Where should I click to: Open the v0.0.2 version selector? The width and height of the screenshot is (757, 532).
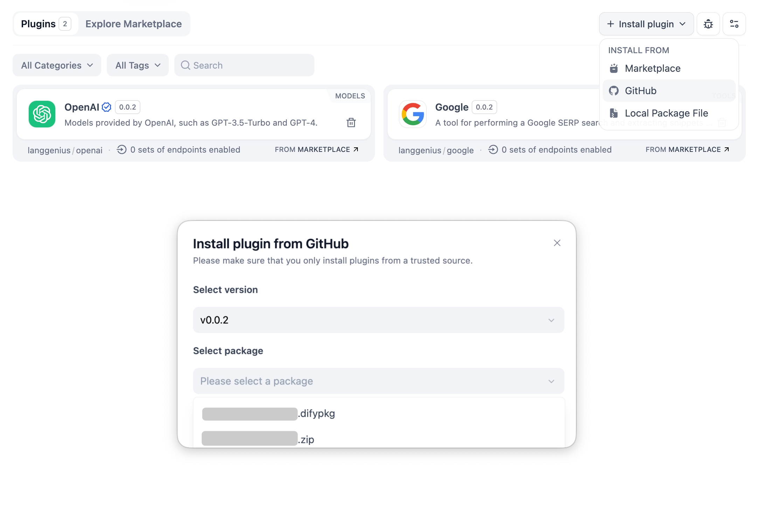click(378, 320)
